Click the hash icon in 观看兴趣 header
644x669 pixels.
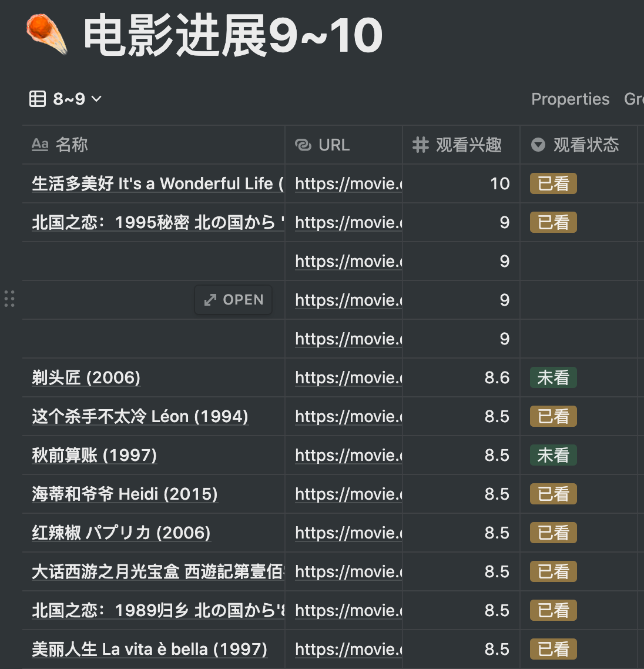421,145
